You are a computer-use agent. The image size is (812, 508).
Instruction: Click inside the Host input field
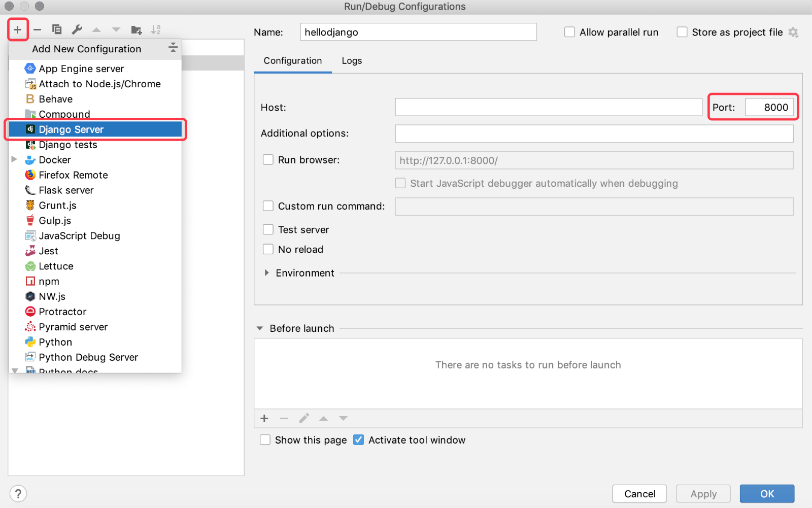[548, 108]
